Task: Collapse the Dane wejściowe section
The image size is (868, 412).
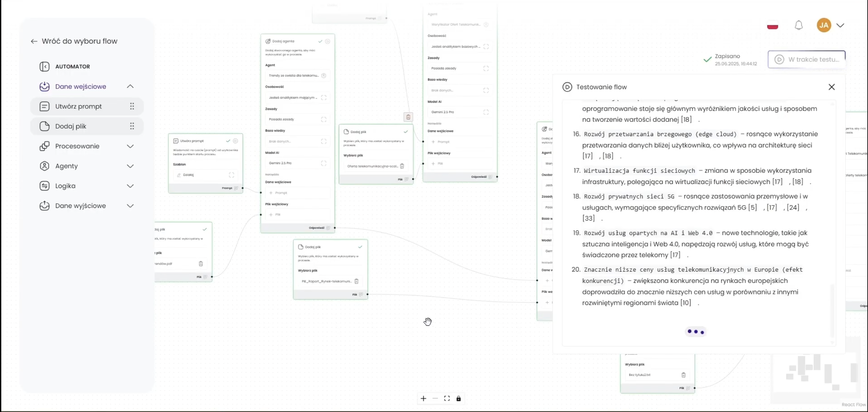Action: [x=130, y=87]
